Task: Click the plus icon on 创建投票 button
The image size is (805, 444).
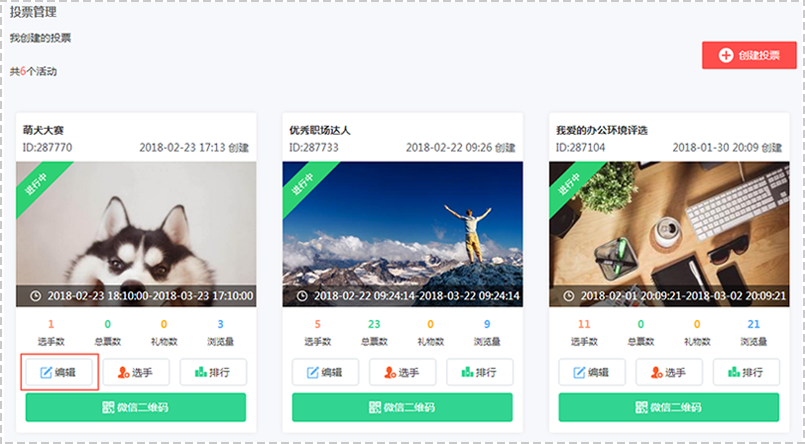Action: click(725, 55)
